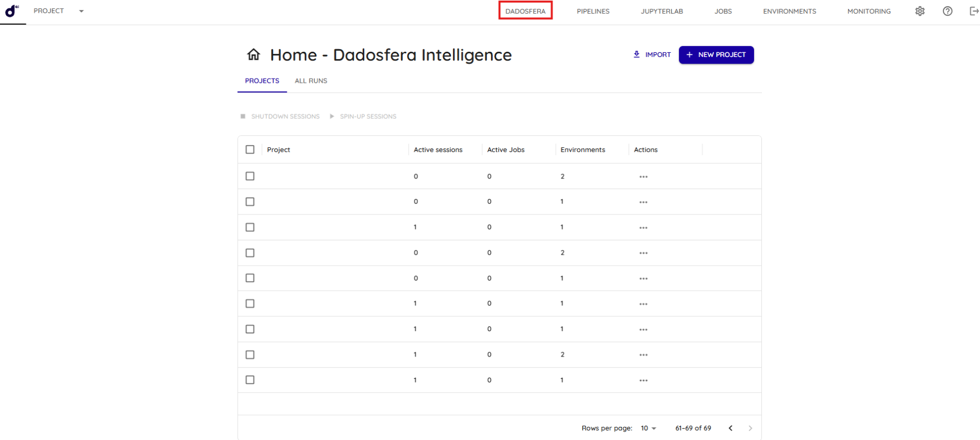980x440 pixels.
Task: Open the help question mark icon
Action: [948, 11]
